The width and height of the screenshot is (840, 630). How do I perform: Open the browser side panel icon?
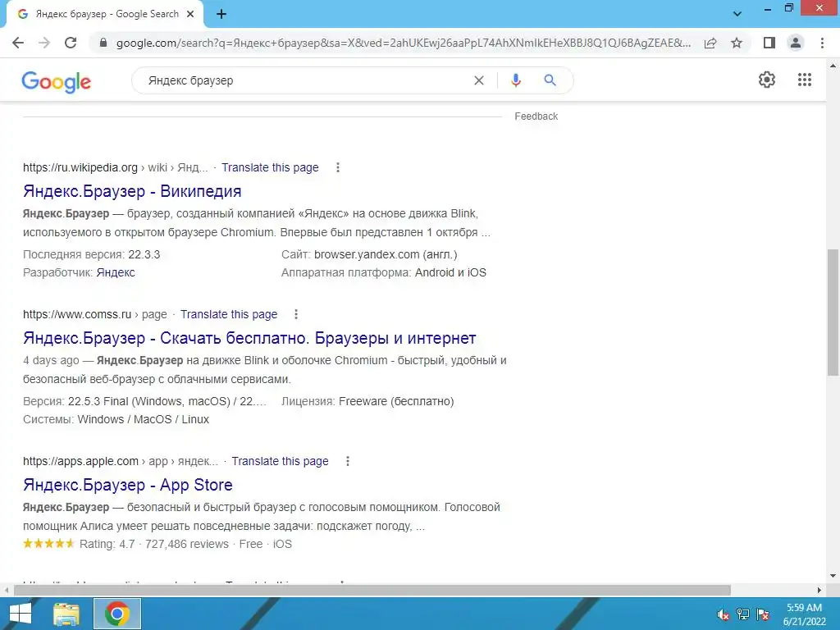769,43
